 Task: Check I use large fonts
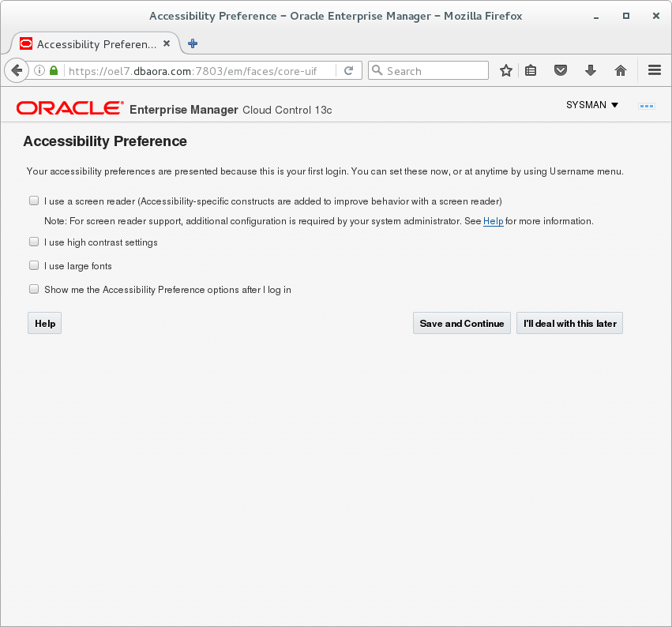tap(34, 265)
